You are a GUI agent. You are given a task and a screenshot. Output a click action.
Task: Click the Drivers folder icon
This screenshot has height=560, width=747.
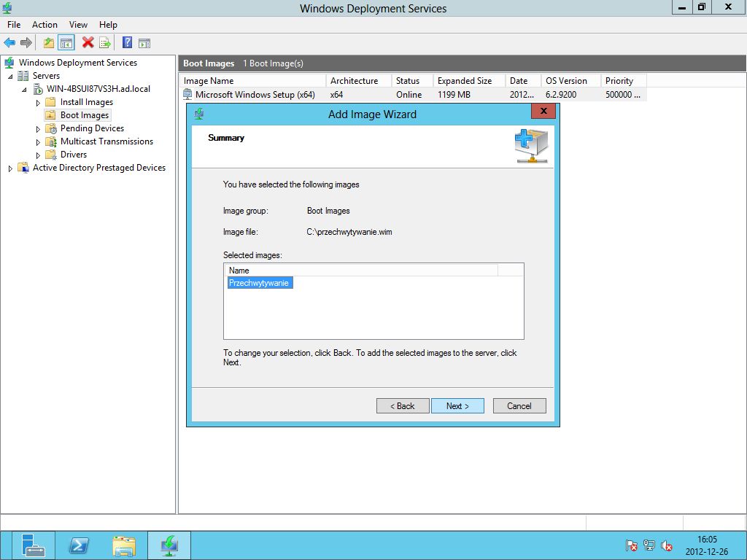pyautogui.click(x=51, y=155)
